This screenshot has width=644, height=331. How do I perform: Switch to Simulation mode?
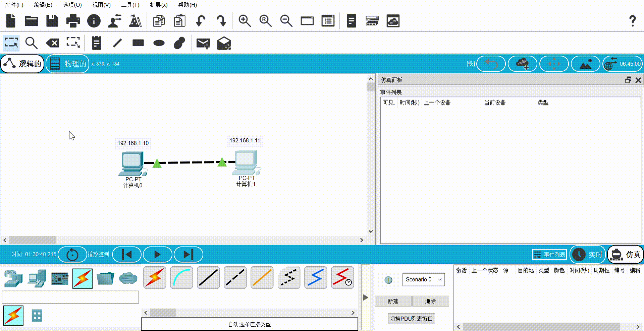point(626,255)
